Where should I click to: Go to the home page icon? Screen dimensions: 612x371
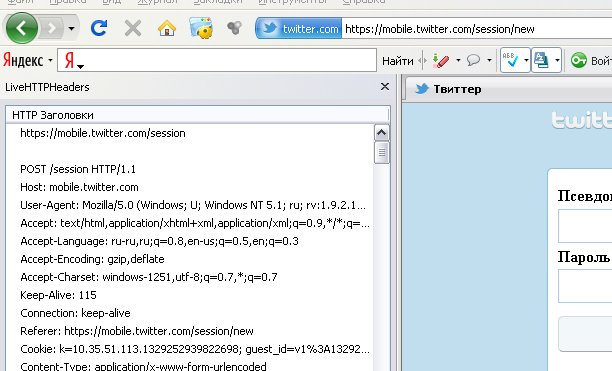point(167,28)
